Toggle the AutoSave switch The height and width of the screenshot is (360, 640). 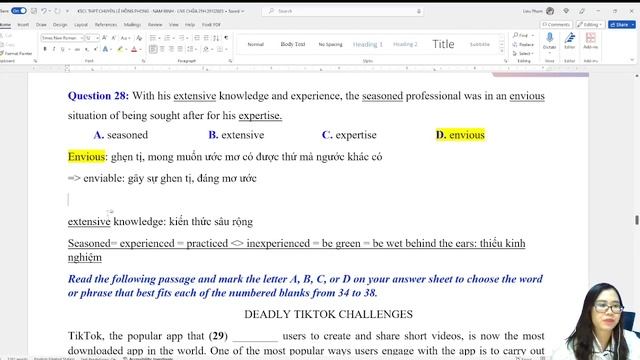[x=19, y=11]
